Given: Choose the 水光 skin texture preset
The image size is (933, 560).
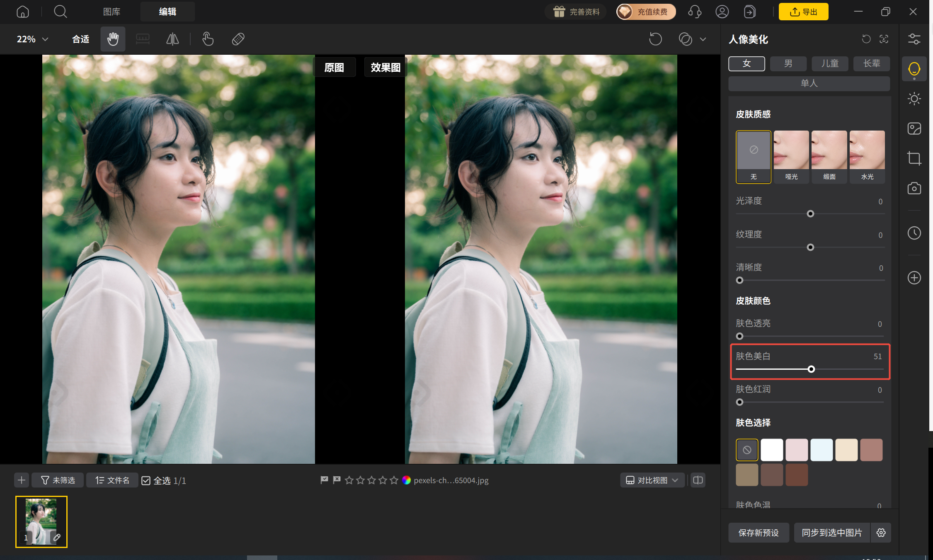Looking at the screenshot, I should pyautogui.click(x=867, y=157).
